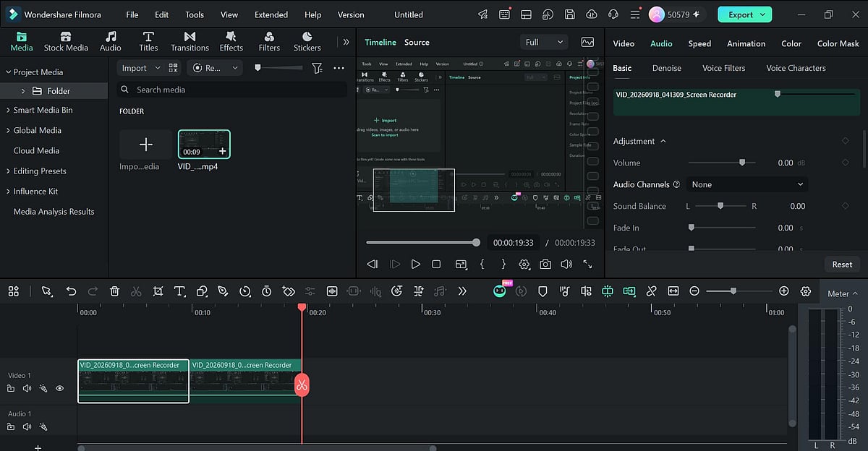Select the Crop tool in the timeline toolbar

click(158, 291)
